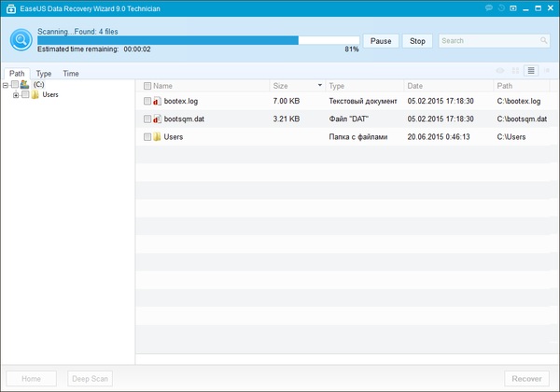Click the scan progress bar
Viewport: 560px width, 392px height.
pos(198,40)
